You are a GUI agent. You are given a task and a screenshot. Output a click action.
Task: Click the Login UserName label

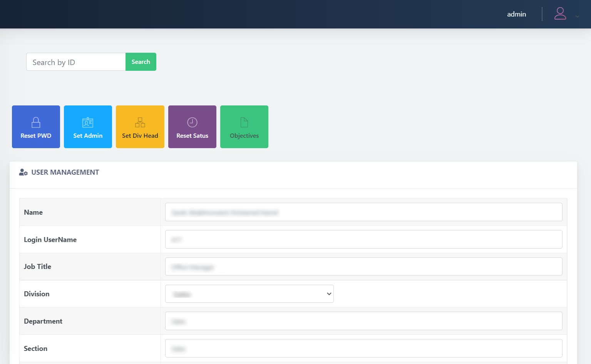point(50,240)
